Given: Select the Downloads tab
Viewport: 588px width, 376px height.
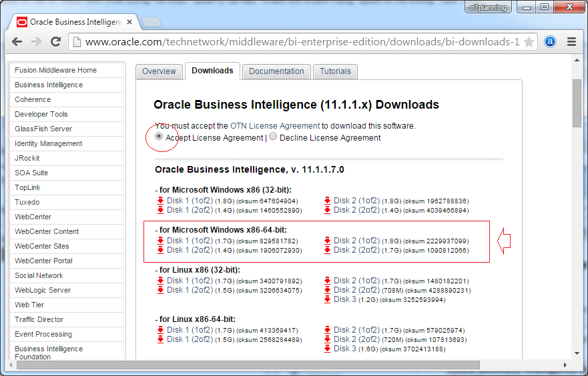Looking at the screenshot, I should point(212,71).
